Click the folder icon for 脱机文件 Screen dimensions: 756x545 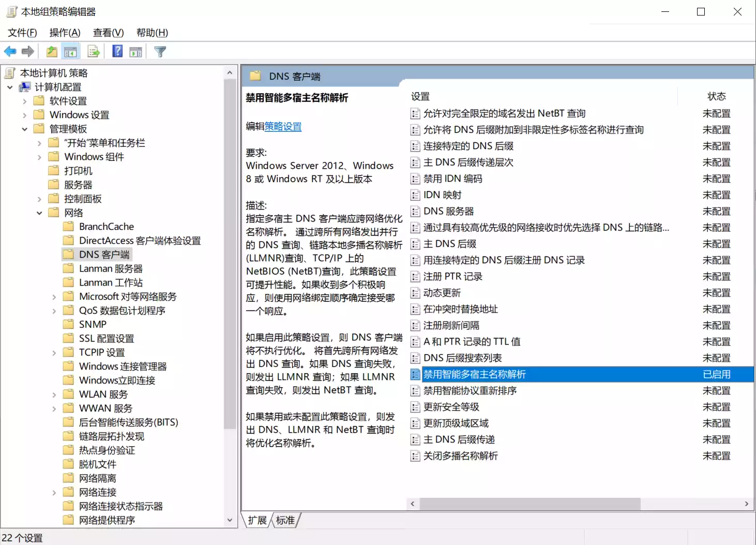pos(68,464)
